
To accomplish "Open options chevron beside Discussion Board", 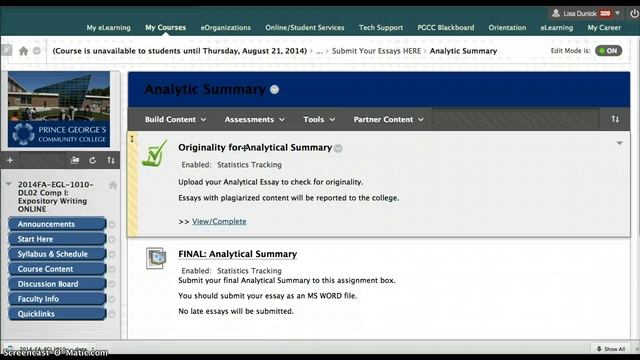I will pos(112,284).
